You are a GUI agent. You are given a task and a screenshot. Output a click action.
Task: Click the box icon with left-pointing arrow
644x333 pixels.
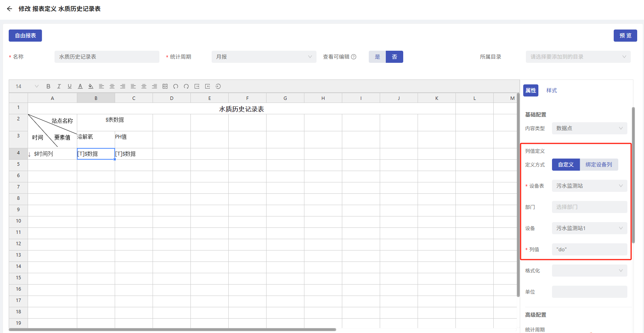207,86
